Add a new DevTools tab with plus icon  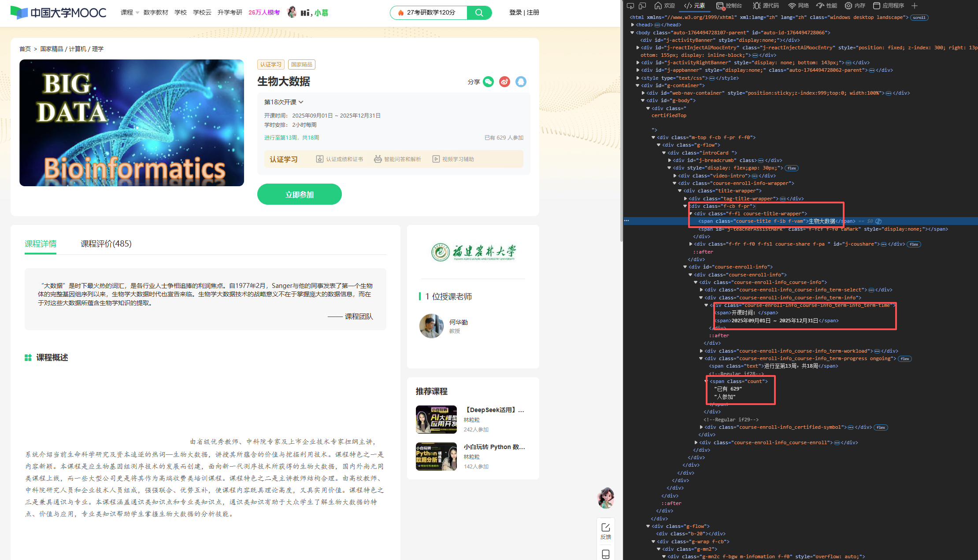click(x=915, y=6)
